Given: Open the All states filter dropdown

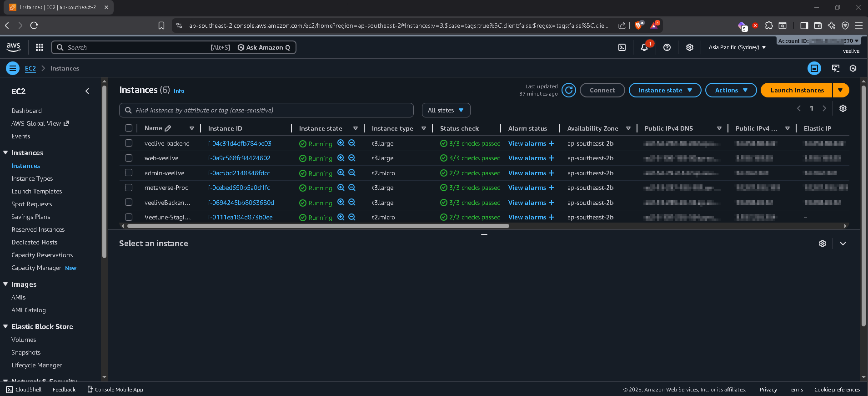Looking at the screenshot, I should [446, 110].
